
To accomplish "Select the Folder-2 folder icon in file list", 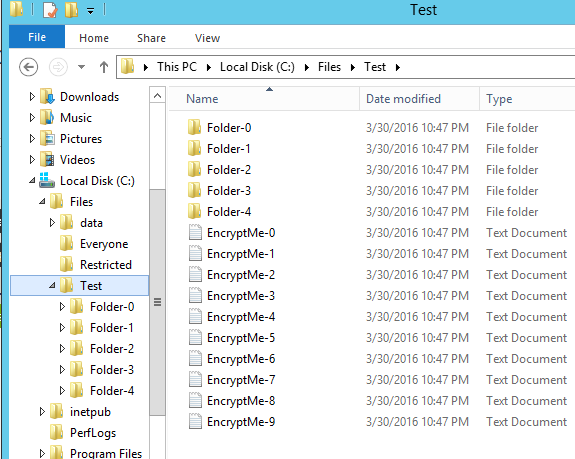I will (194, 170).
